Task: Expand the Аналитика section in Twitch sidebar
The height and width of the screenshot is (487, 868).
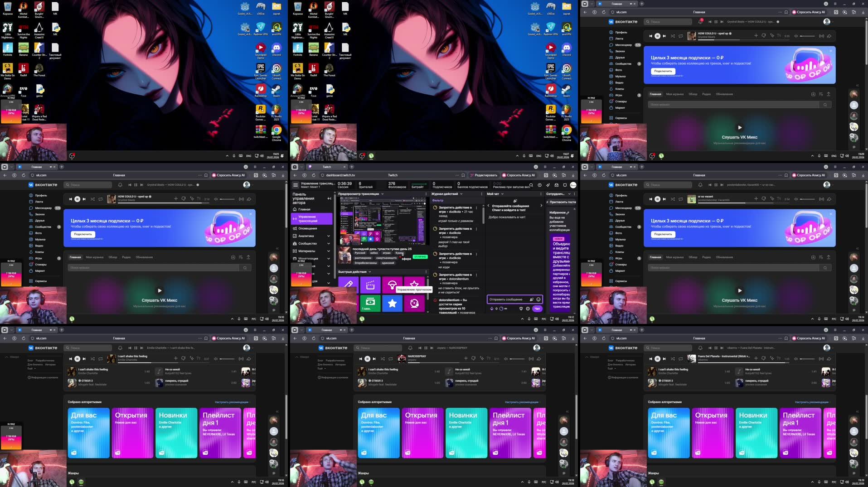Action: [x=329, y=236]
